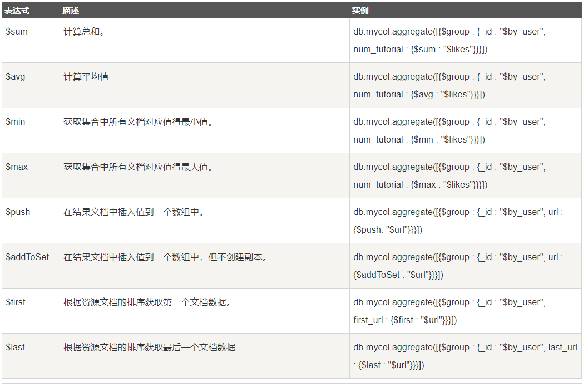Click description 根据资源文档的排序获取最后一个文档数据
Screen dimensions: 588x386
pos(149,348)
